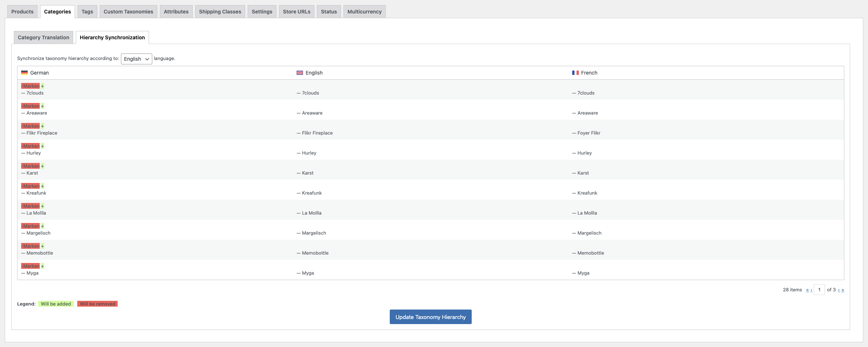Click the English flag icon
868x347 pixels.
pyautogui.click(x=300, y=73)
